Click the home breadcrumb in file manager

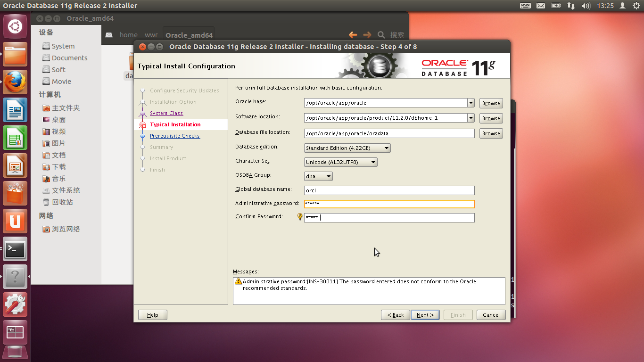click(x=129, y=35)
